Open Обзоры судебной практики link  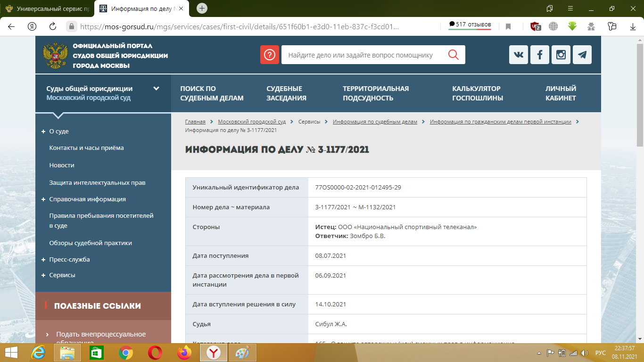(x=91, y=243)
